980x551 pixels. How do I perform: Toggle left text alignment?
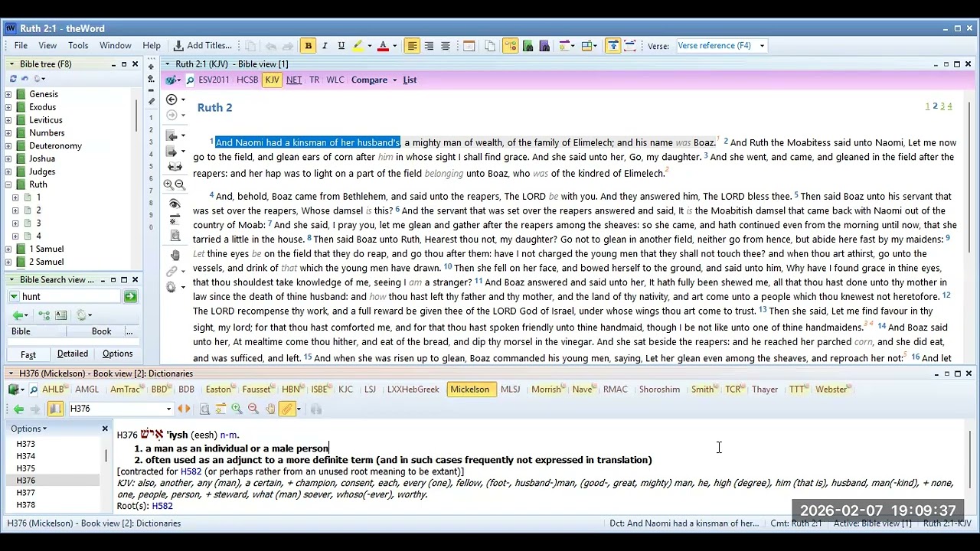click(412, 46)
